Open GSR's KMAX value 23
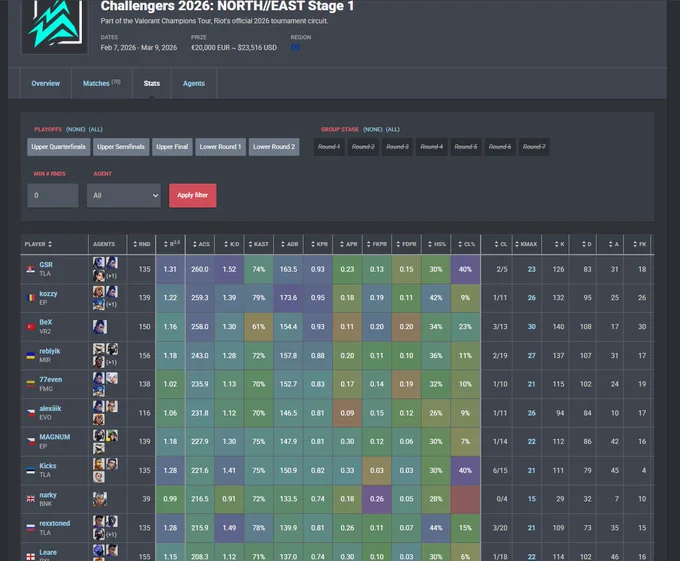 (x=531, y=269)
